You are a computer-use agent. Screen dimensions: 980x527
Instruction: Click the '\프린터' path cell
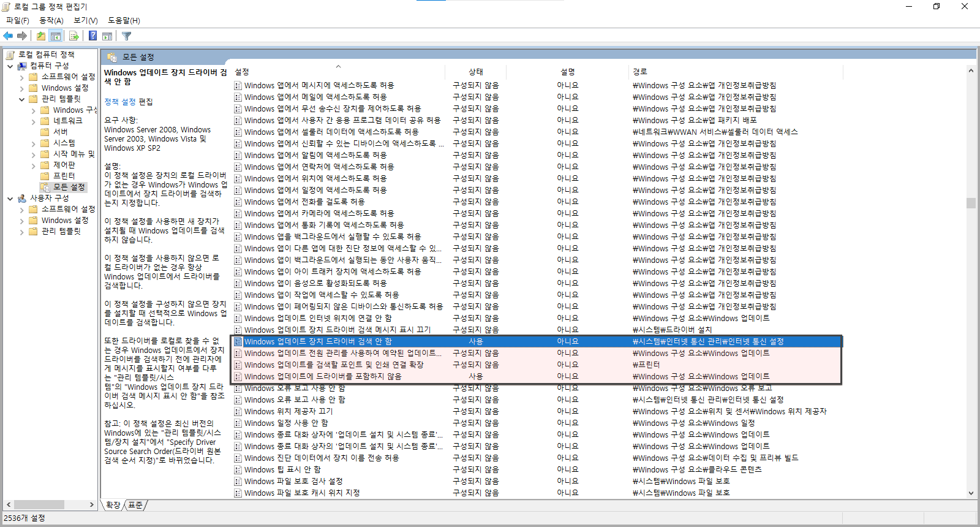[646, 365]
